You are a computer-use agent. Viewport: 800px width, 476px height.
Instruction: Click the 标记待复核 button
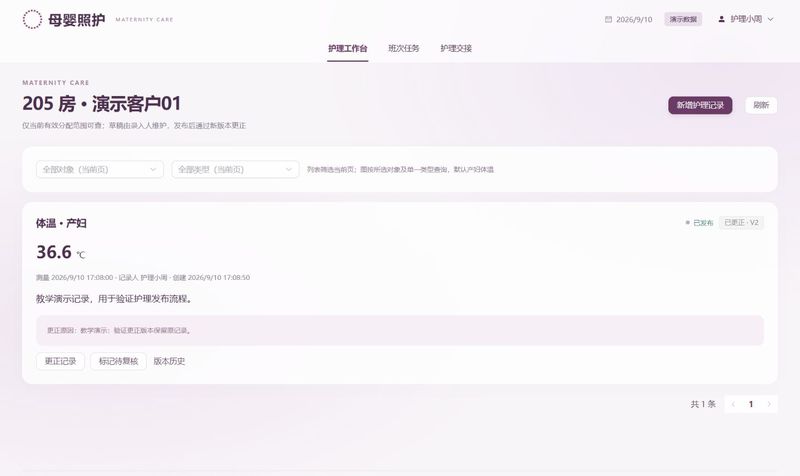click(118, 361)
